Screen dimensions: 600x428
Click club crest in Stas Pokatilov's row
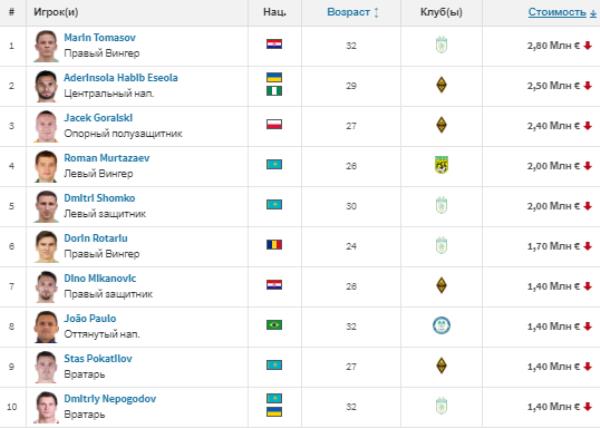click(441, 365)
